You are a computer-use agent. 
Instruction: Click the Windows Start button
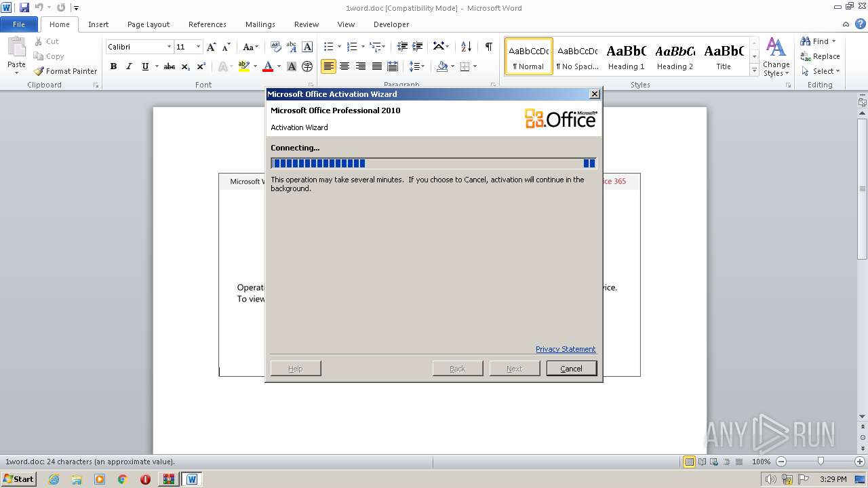19,479
